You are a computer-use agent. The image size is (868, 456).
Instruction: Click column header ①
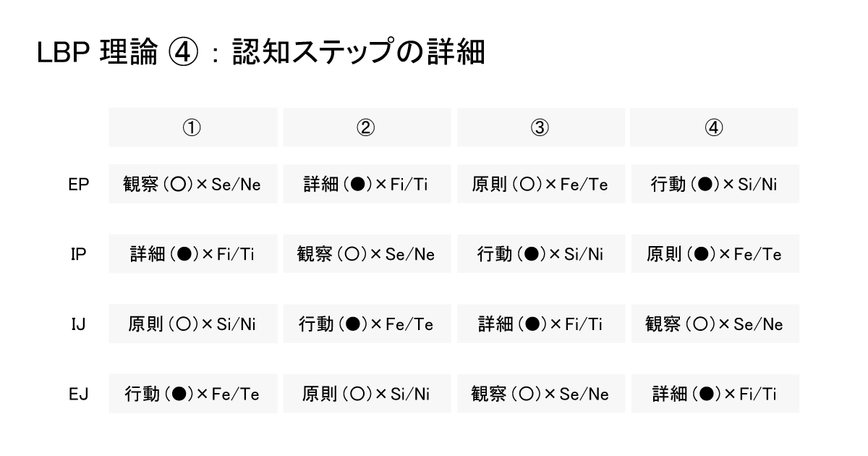click(x=193, y=127)
